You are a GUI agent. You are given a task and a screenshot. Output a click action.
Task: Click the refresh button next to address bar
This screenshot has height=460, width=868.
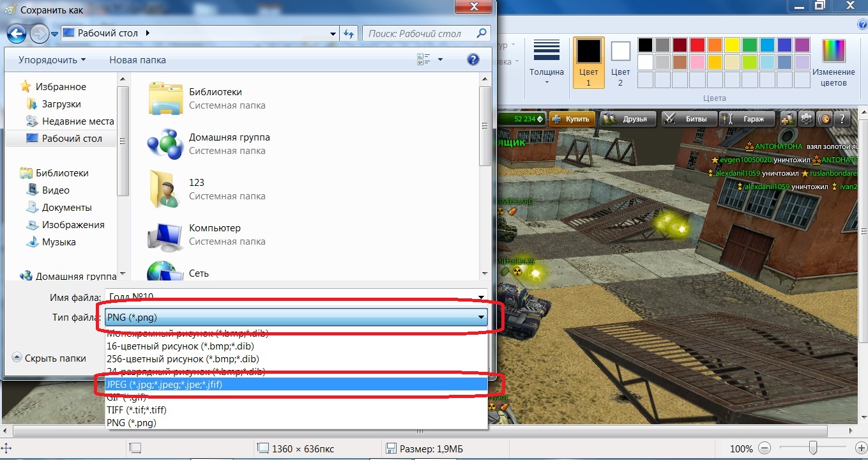(x=349, y=33)
